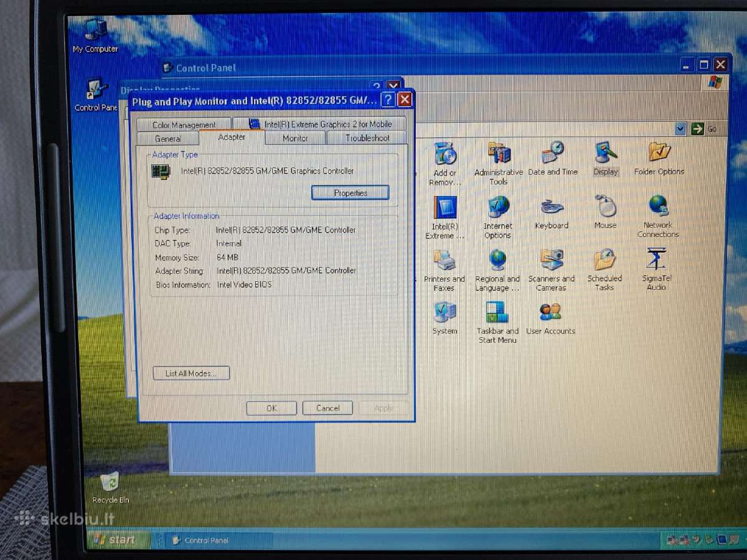The height and width of the screenshot is (560, 747).
Task: Click the adapter card icon under Adapter Type
Action: (161, 170)
